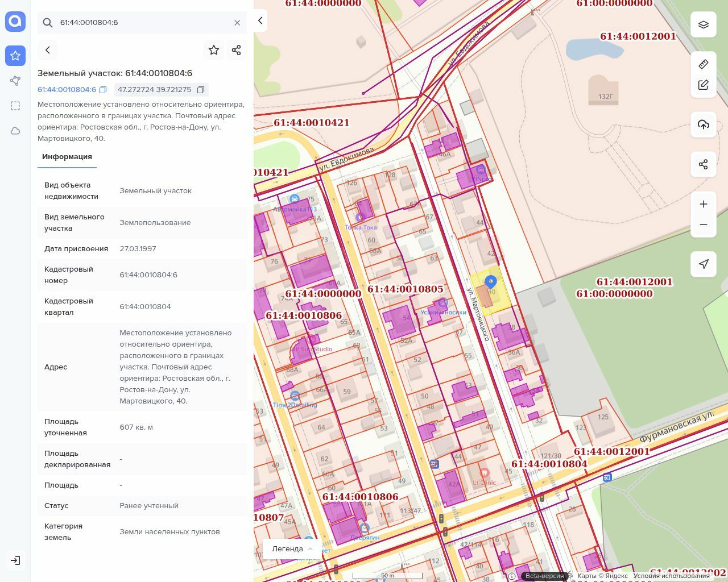This screenshot has height=582, width=728.
Task: Open the cloud icon in left sidebar
Action: 15,131
